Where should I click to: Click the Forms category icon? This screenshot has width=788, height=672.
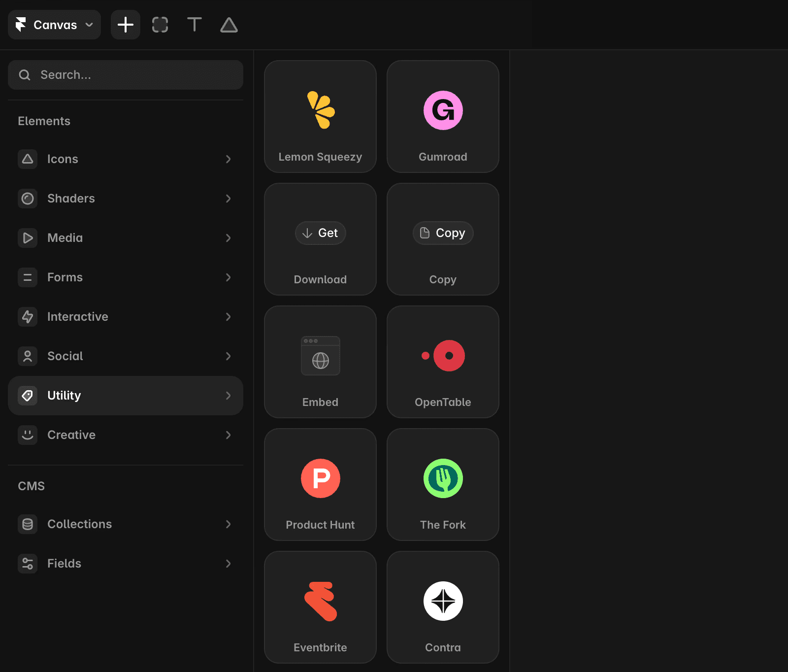coord(28,277)
